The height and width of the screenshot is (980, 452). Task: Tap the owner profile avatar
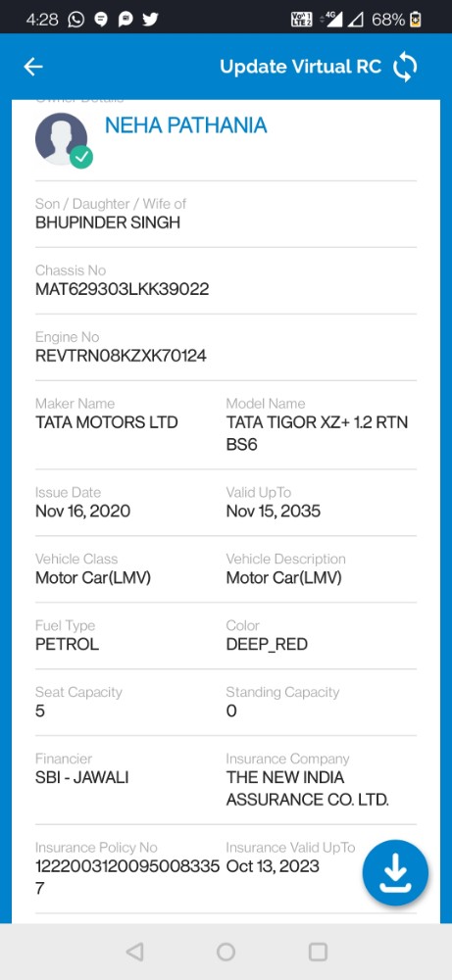[x=61, y=139]
